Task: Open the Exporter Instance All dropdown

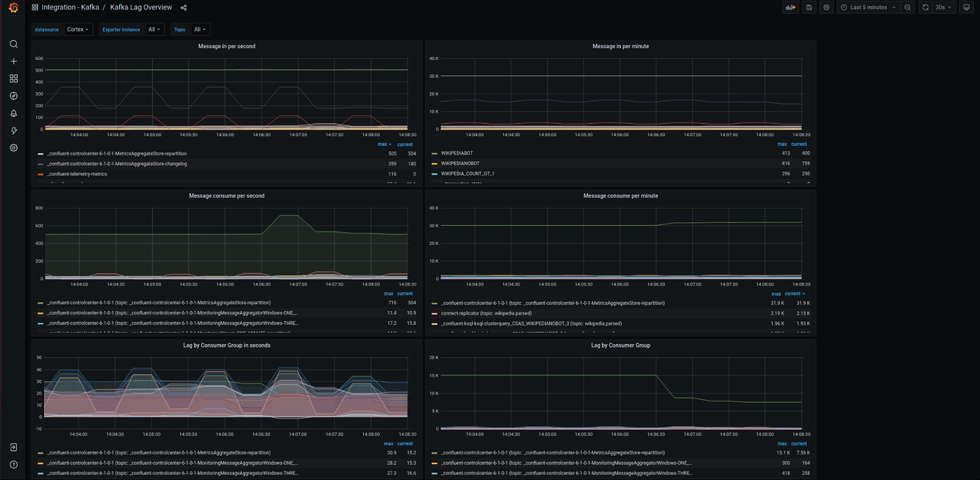Action: pyautogui.click(x=154, y=29)
